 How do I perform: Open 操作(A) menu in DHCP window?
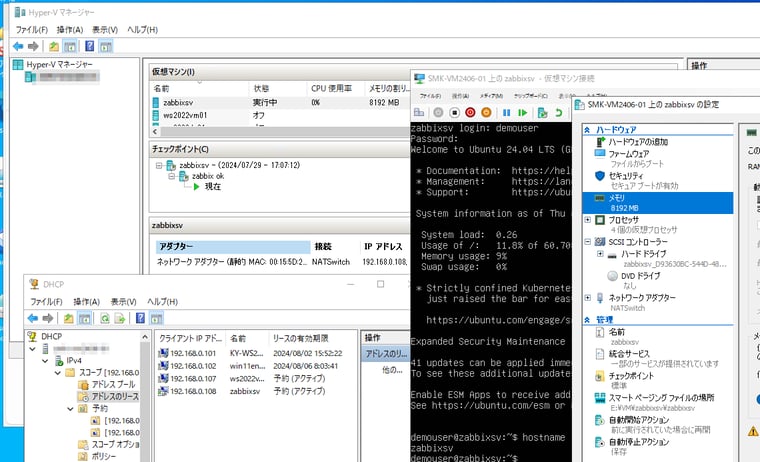point(86,302)
